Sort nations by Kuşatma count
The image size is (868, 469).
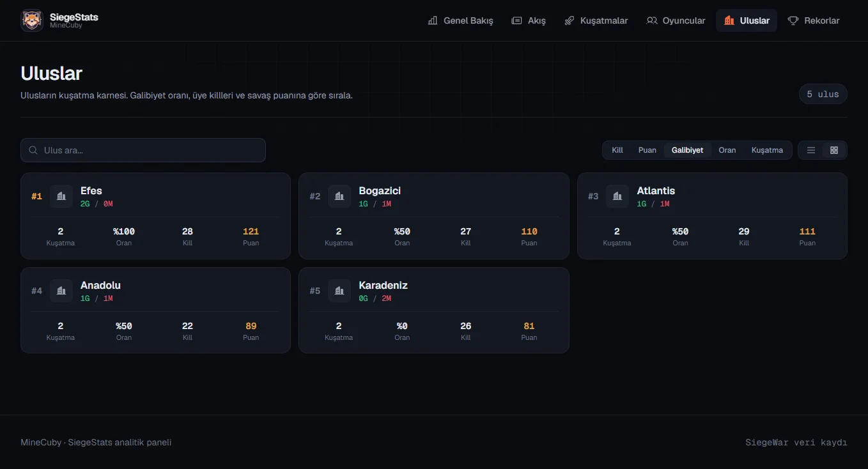[x=767, y=150]
